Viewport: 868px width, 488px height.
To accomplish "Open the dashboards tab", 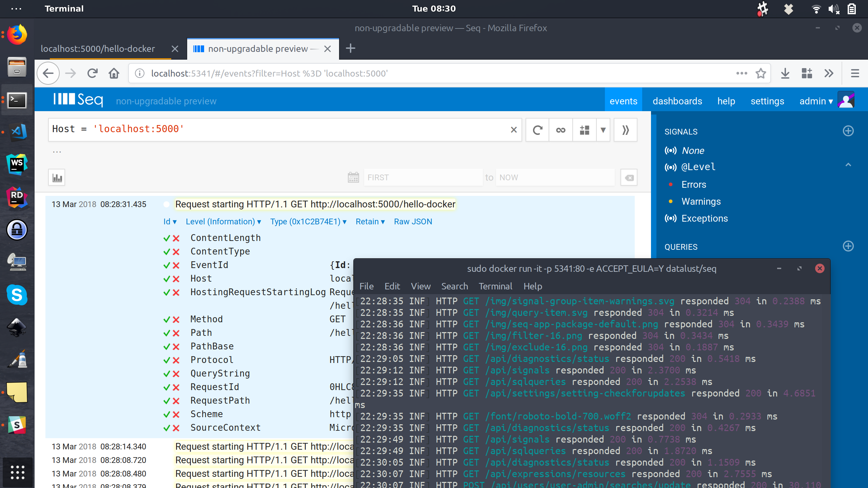I will tap(677, 101).
